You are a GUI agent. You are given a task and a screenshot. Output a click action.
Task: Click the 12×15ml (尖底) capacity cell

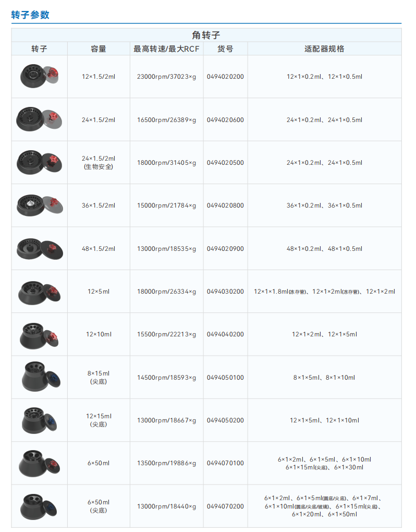pyautogui.click(x=99, y=420)
